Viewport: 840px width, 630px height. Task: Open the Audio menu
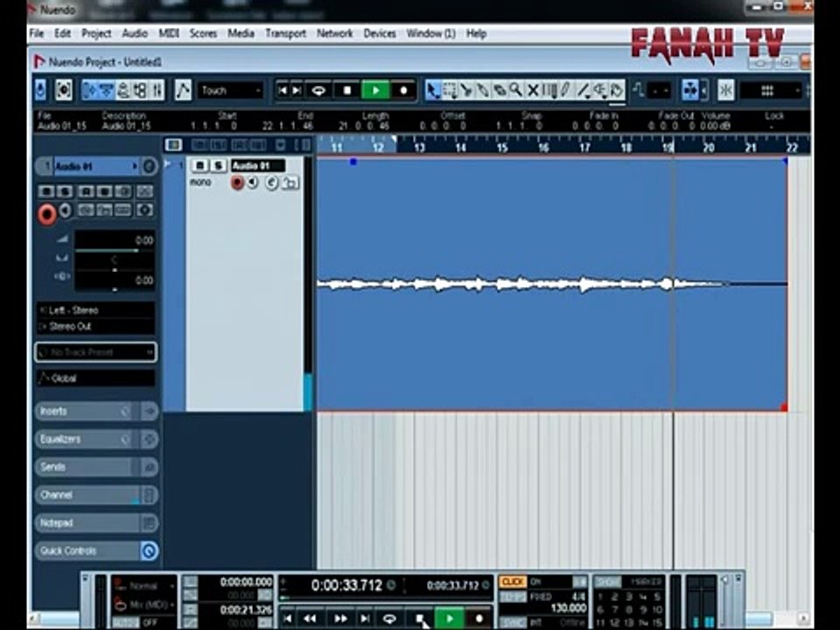pos(135,33)
